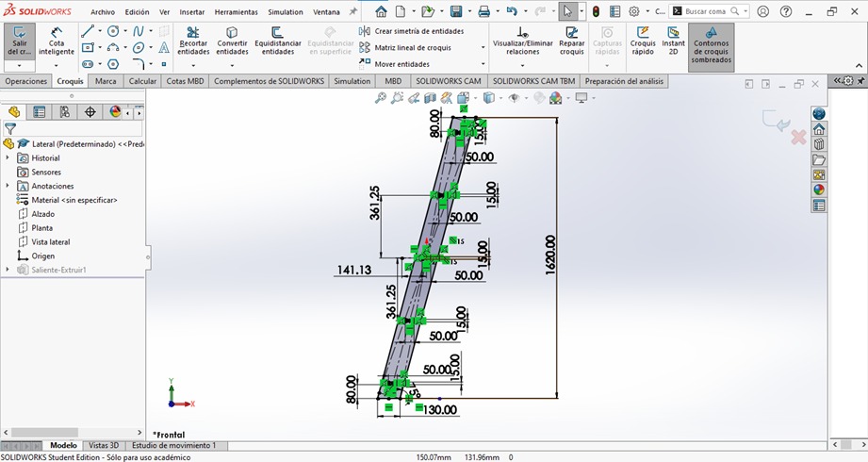This screenshot has width=868, height=462.
Task: Activate the Equidistanciar entidades offset tool
Action: click(x=278, y=41)
